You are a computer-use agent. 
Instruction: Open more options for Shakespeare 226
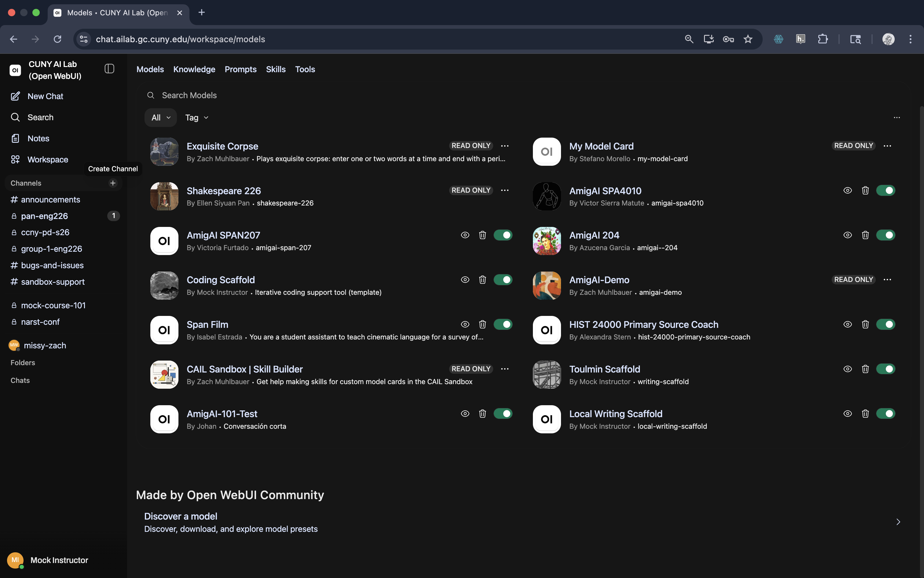point(505,190)
